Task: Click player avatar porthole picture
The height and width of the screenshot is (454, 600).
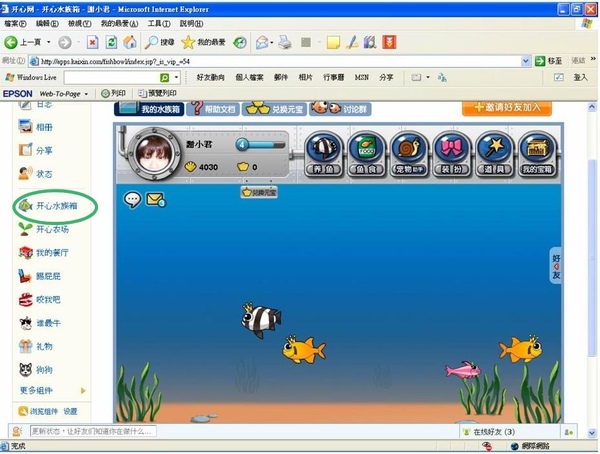Action: tap(154, 154)
